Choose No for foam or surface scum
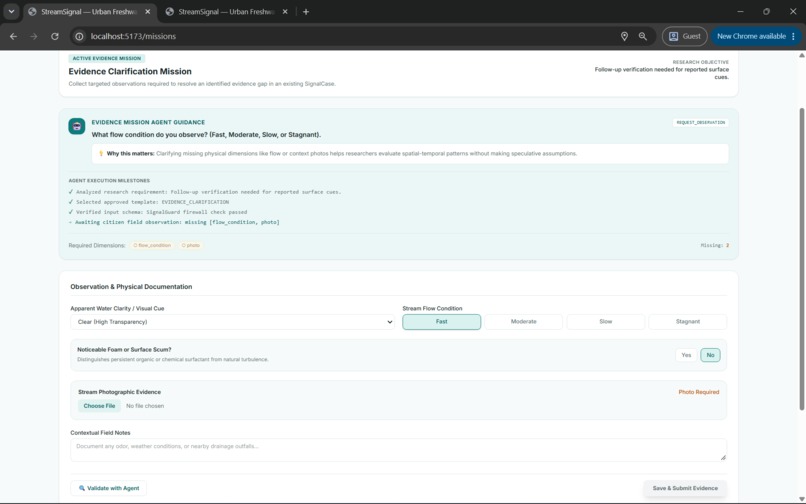The image size is (806, 504). tap(710, 355)
